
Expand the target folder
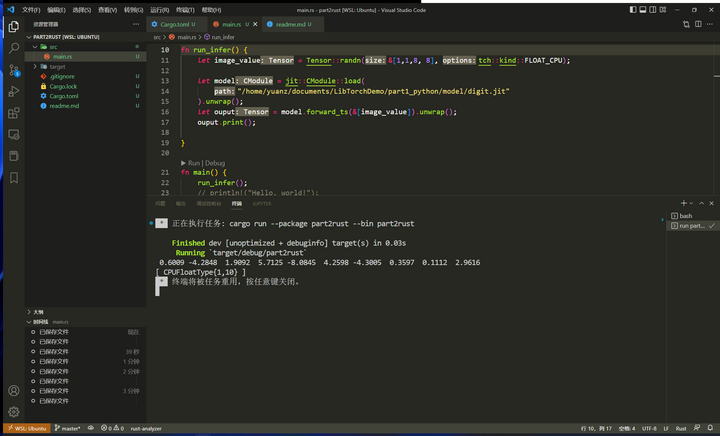click(57, 67)
